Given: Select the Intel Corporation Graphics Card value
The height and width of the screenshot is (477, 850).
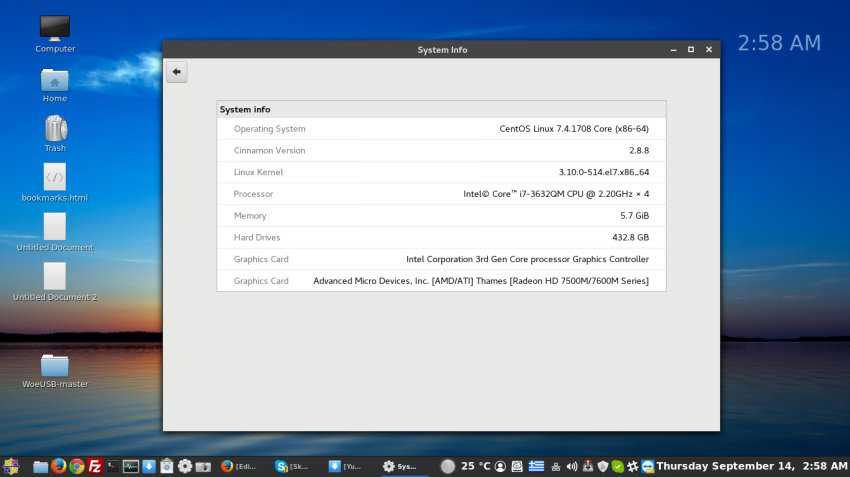Looking at the screenshot, I should pyautogui.click(x=527, y=259).
